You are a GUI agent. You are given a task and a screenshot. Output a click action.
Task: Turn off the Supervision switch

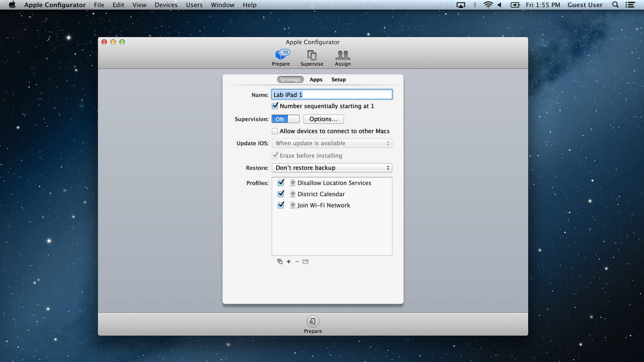(285, 119)
